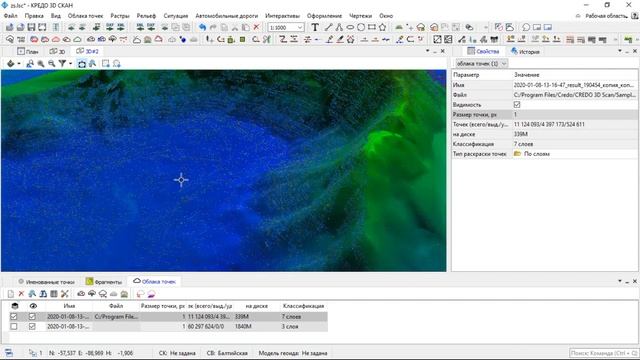Click the zoom out magnifier in 3D view toolbar
Screen dimensions: 640x360
[x=51, y=64]
